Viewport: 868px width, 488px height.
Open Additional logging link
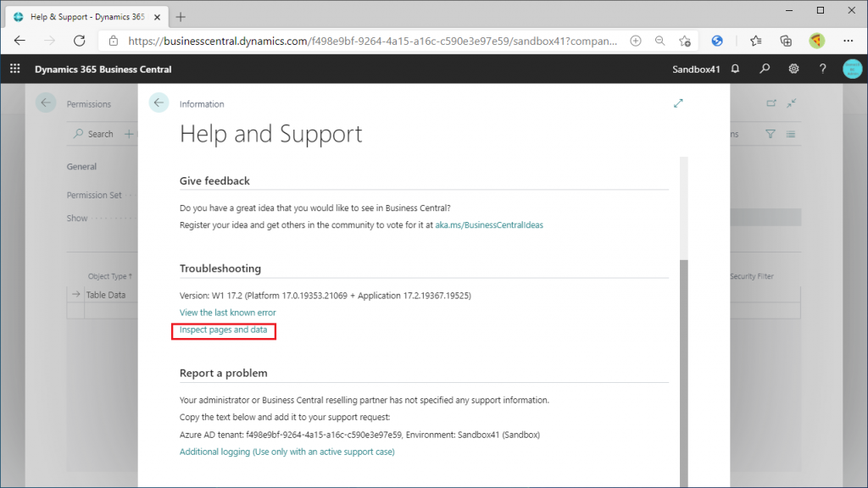(x=287, y=452)
